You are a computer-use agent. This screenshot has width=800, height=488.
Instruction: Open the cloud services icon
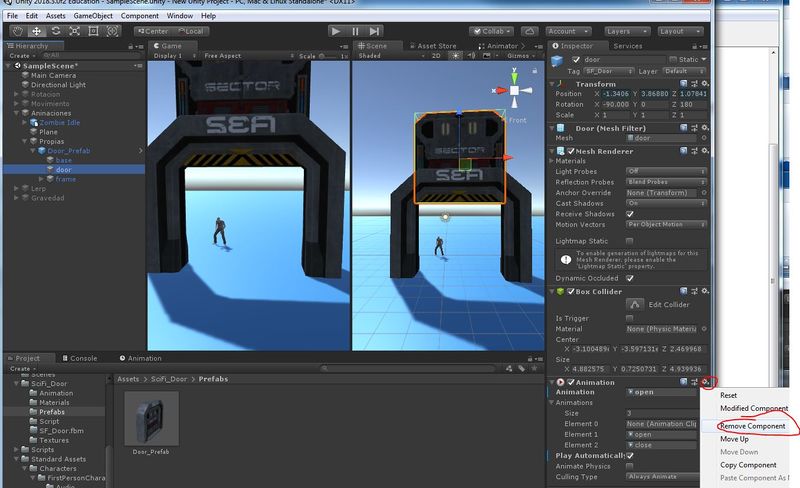coord(530,31)
